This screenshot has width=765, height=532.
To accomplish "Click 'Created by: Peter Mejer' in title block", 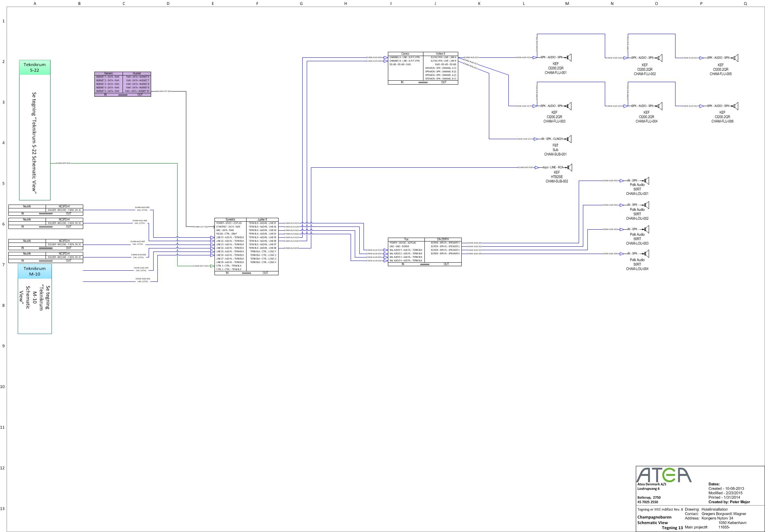I will [729, 502].
